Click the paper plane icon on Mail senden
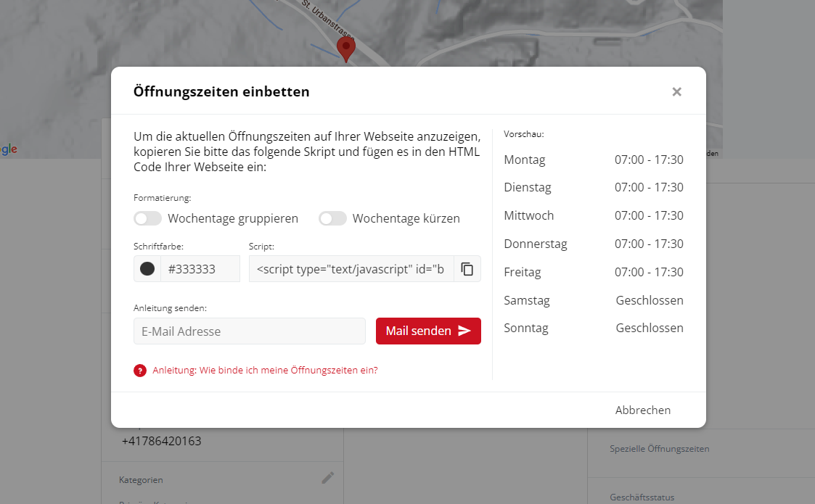Screen dimensions: 815x504 pyautogui.click(x=464, y=331)
